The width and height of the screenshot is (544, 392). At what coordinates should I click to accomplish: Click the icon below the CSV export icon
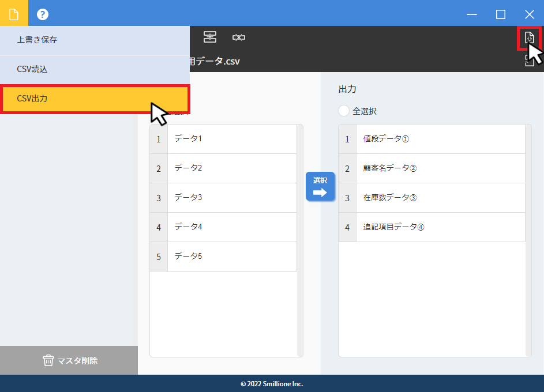529,62
